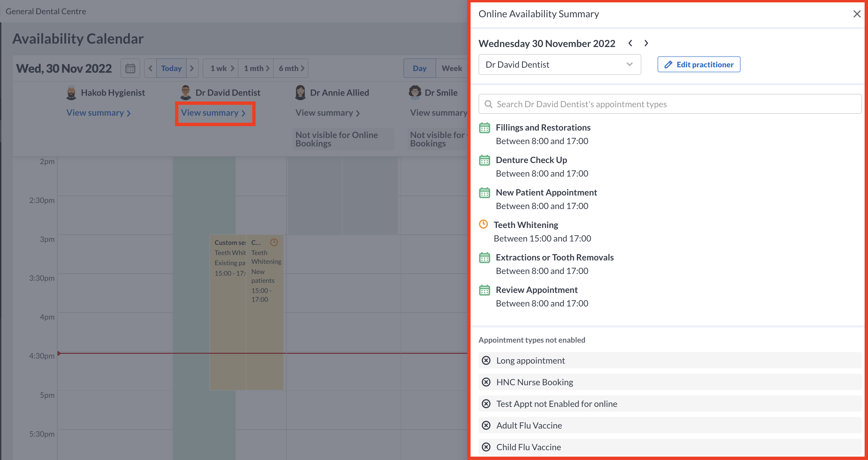Click the disabled icon beside Long appointment
This screenshot has height=460, width=868.
click(x=486, y=360)
